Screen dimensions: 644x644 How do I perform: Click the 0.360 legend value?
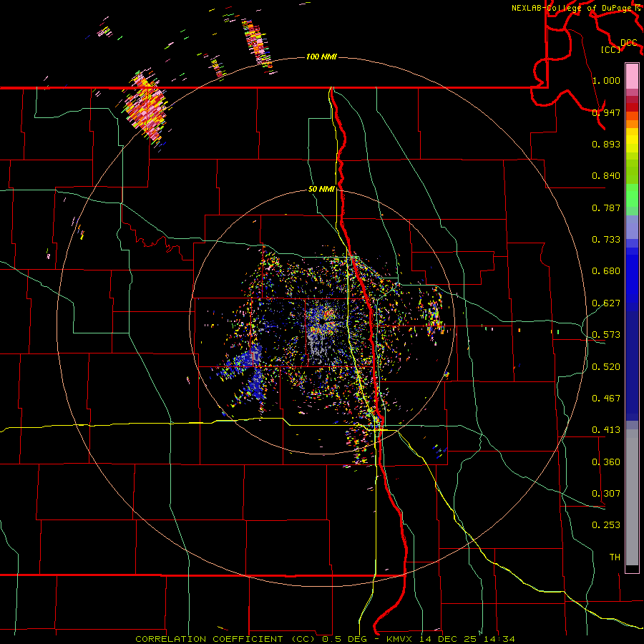point(606,462)
